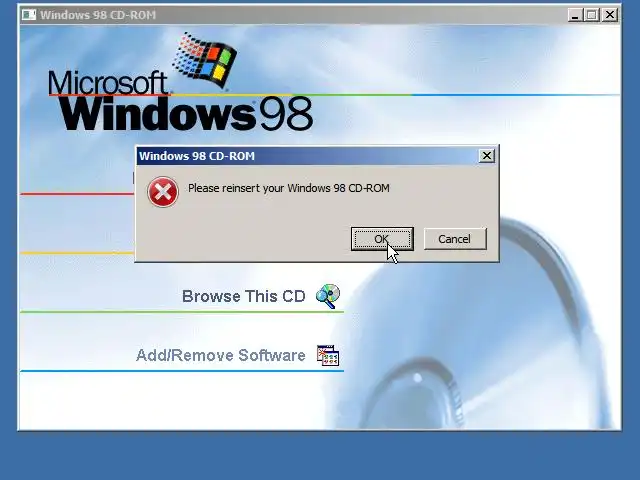Close the error dialog with its X button

(x=487, y=156)
